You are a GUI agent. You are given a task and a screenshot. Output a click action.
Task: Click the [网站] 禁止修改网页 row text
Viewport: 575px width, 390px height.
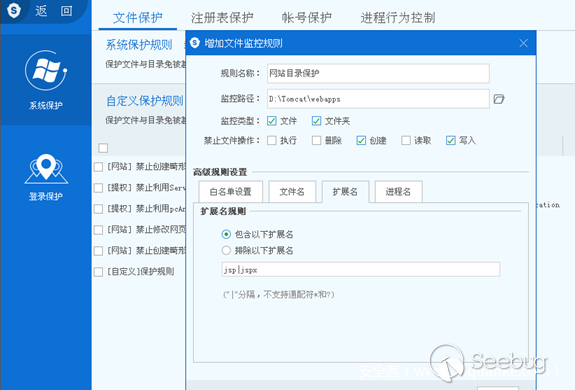point(146,229)
